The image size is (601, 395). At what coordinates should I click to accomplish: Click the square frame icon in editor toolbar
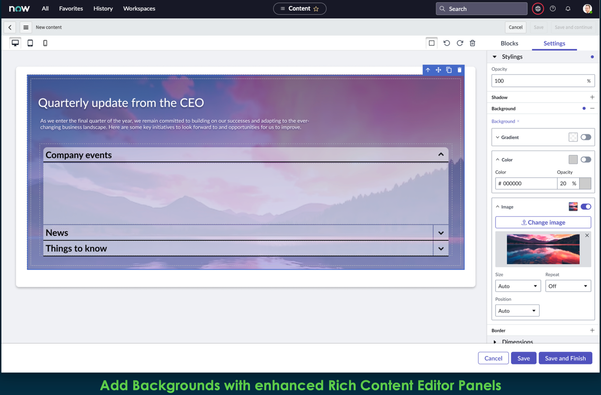432,43
